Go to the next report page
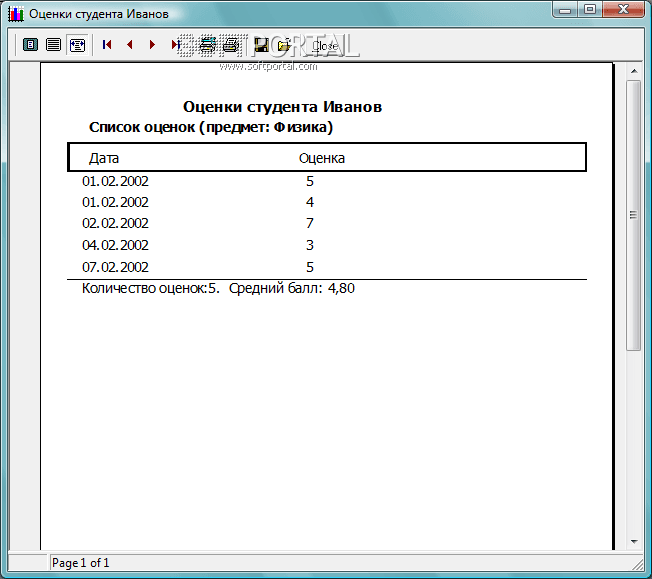652x579 pixels. point(152,45)
